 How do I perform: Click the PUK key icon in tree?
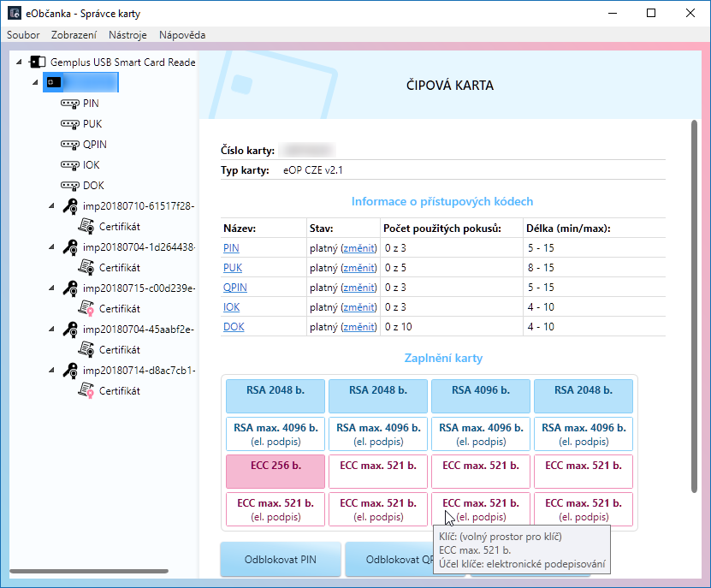tap(70, 124)
